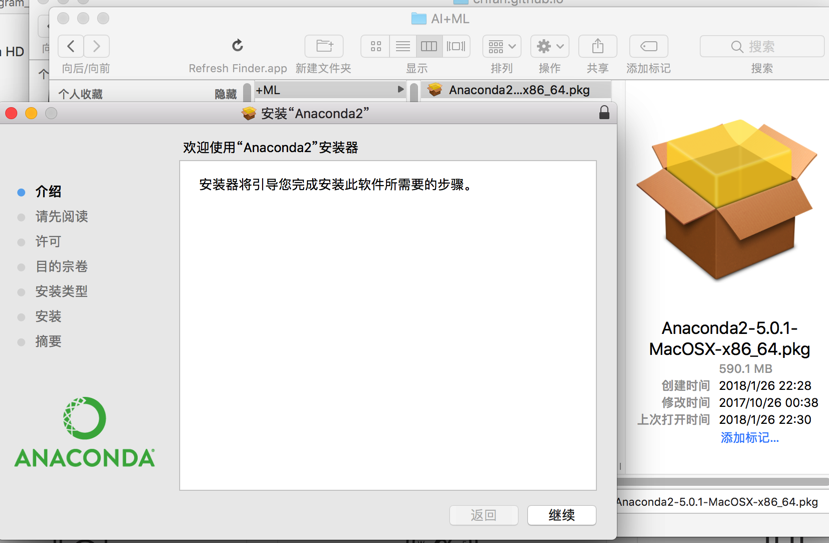This screenshot has width=829, height=543.
Task: Click the preview file name Anaconda2-5.0.1-MacOSX-x86_64.pkg
Action: tap(730, 338)
